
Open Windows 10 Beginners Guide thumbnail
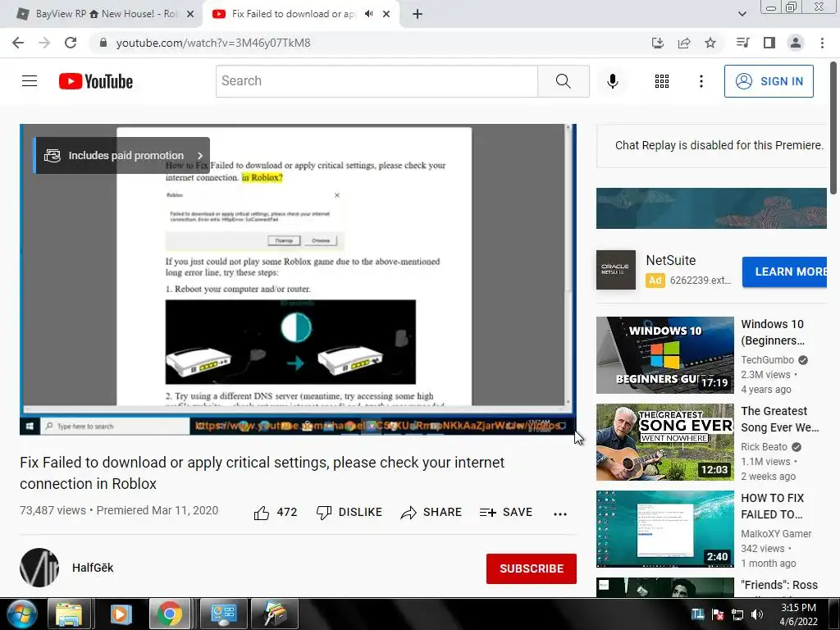pyautogui.click(x=664, y=355)
